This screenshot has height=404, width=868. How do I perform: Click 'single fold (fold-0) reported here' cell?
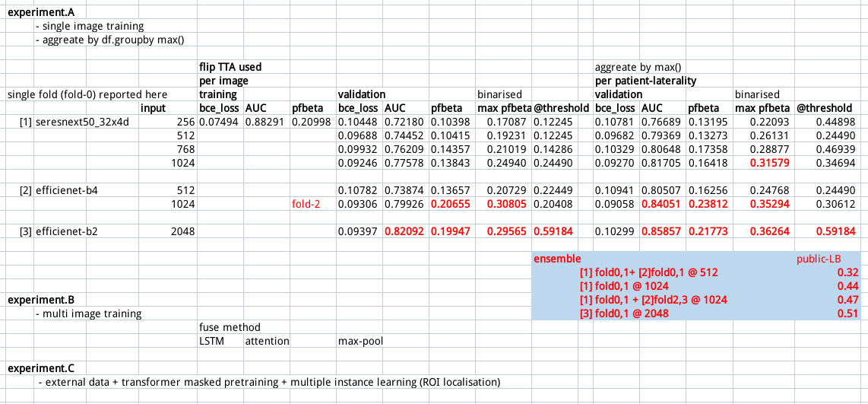point(87,95)
